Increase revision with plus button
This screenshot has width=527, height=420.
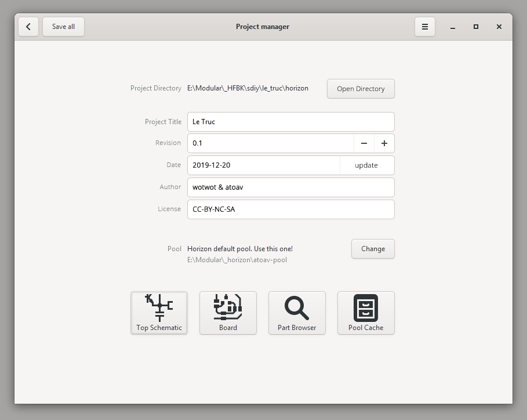coord(384,143)
